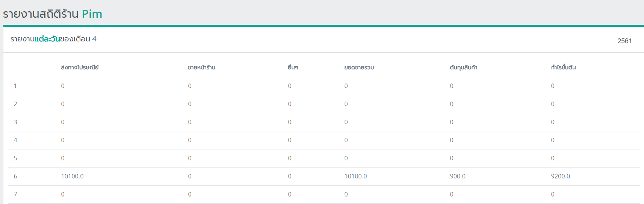Click the แต่ละวัน link in the report heading

[x=47, y=39]
